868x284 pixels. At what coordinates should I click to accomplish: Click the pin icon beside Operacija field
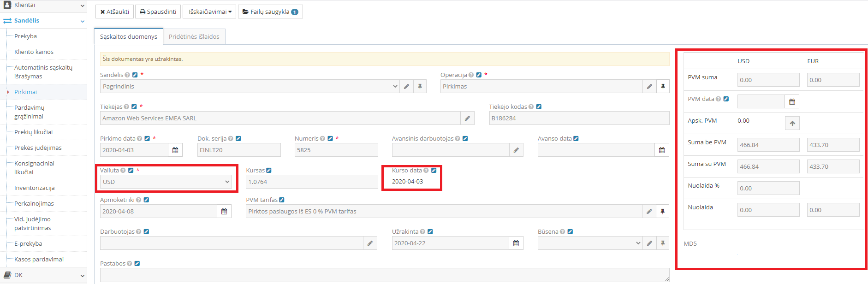pos(663,87)
